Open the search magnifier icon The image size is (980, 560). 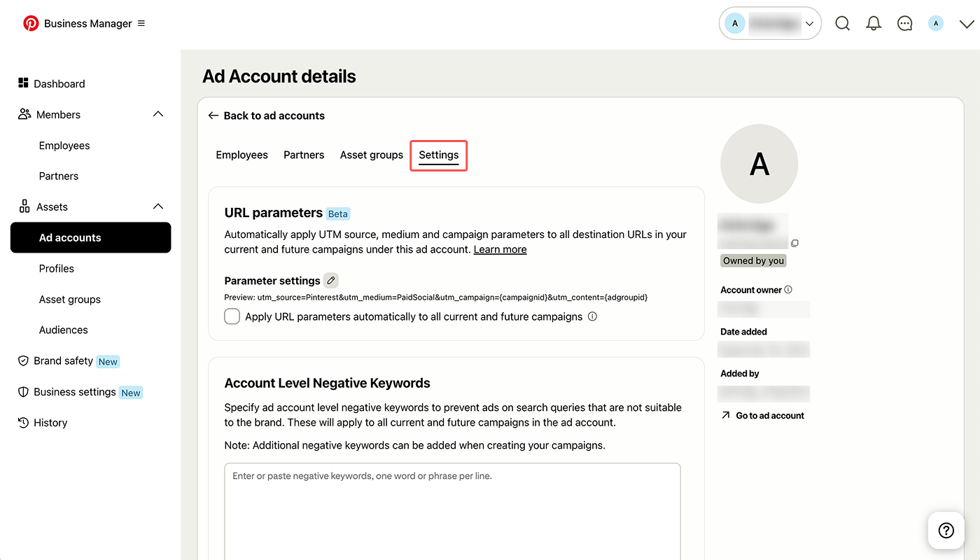click(x=843, y=24)
